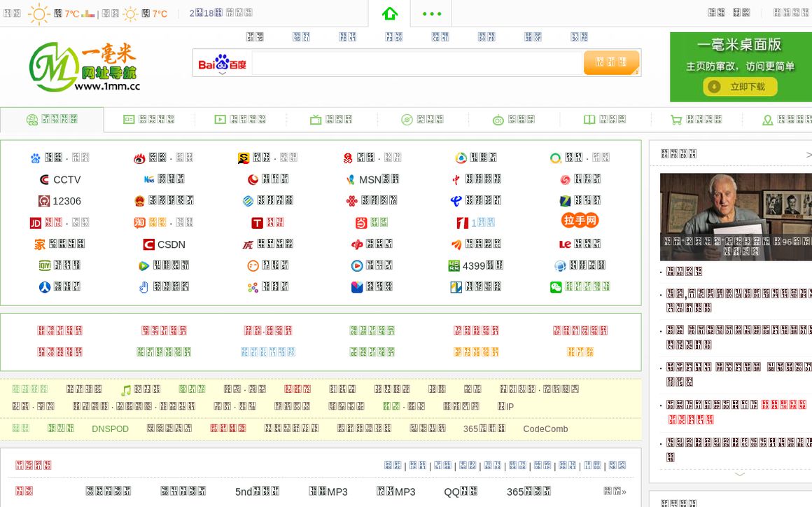
Task: Select the category tab with play-video icon
Action: click(240, 120)
